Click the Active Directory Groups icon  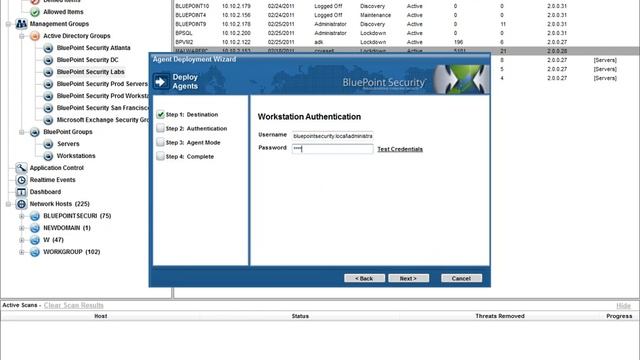click(35, 36)
